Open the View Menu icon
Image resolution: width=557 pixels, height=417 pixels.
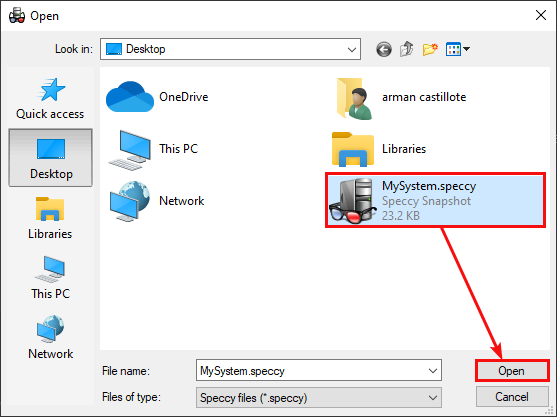click(458, 49)
